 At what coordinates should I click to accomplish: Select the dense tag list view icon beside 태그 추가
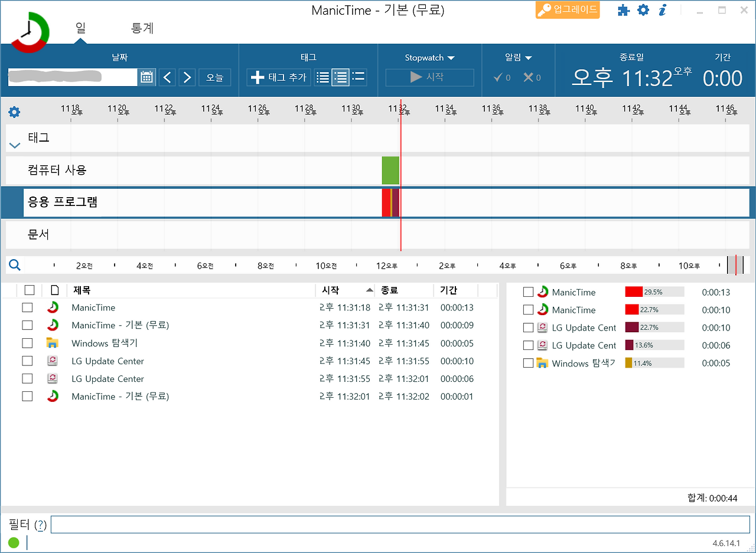[x=323, y=77]
